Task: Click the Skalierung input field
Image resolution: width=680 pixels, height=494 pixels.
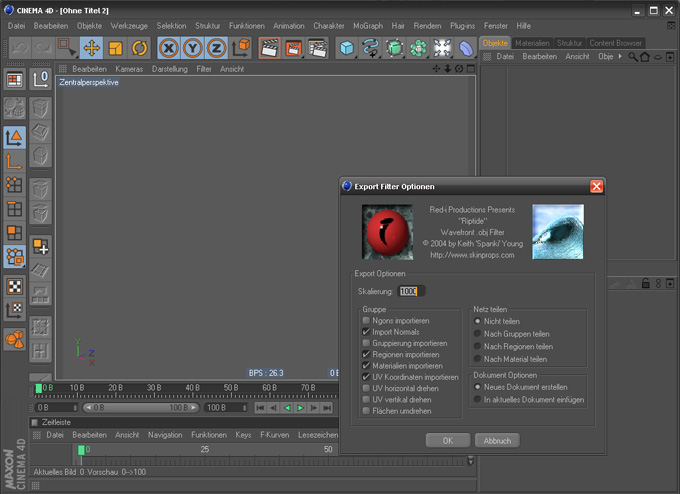Action: [x=410, y=291]
